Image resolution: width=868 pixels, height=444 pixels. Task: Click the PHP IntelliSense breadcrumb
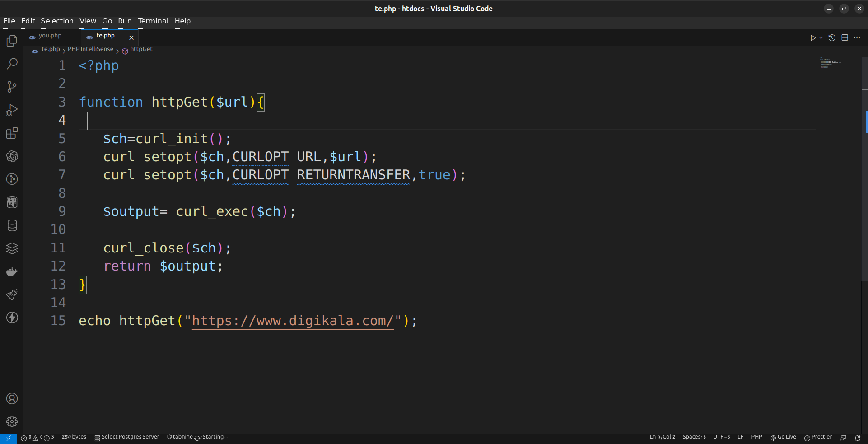(90, 49)
